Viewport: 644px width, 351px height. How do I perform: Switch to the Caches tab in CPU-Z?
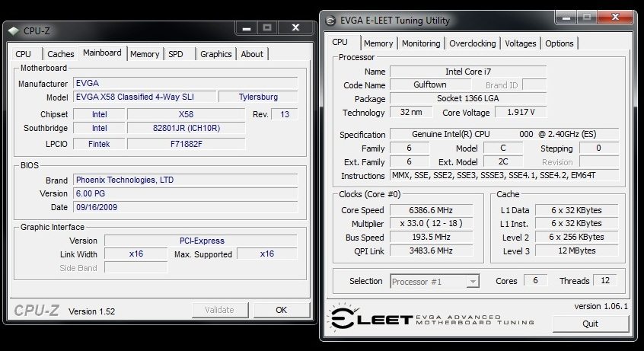tap(61, 54)
